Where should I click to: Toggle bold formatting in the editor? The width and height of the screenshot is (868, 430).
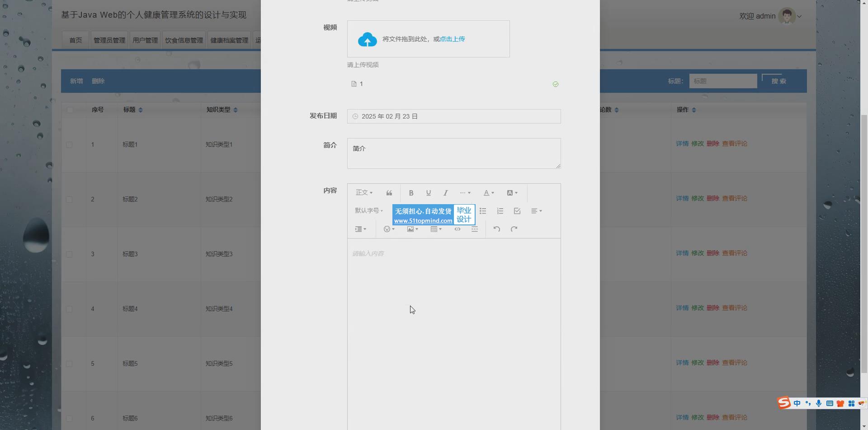coord(411,193)
